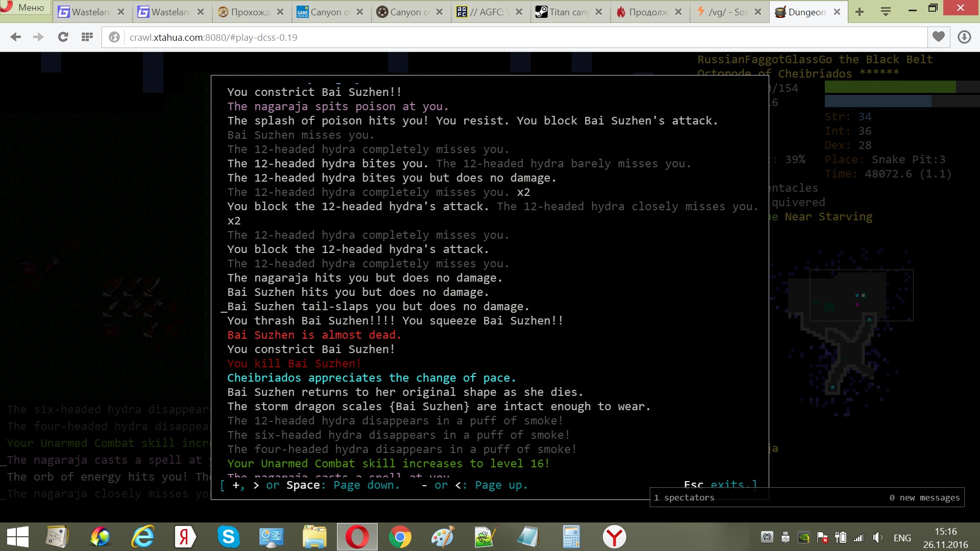Open Google Chrome from the taskbar
This screenshot has height=551, width=980.
400,537
